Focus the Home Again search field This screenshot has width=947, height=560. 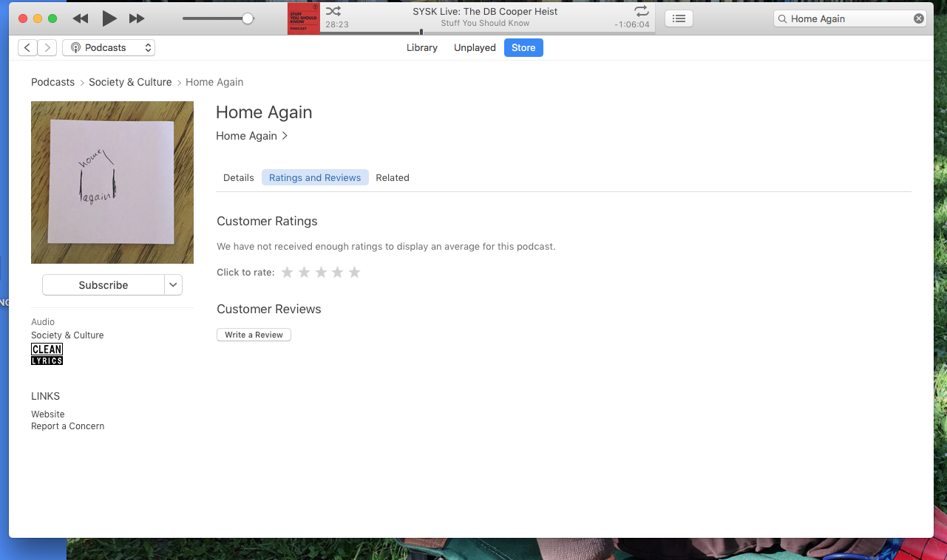coord(850,18)
